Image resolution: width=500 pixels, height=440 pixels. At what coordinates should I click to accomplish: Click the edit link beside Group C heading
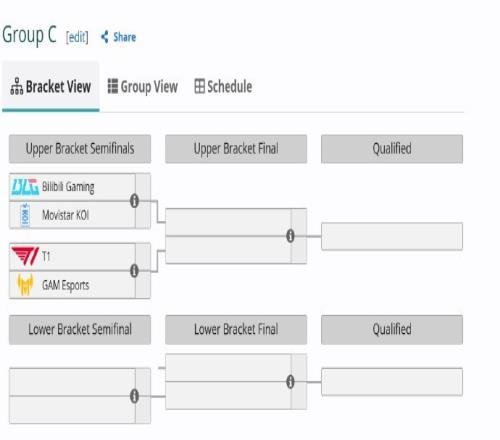(77, 37)
